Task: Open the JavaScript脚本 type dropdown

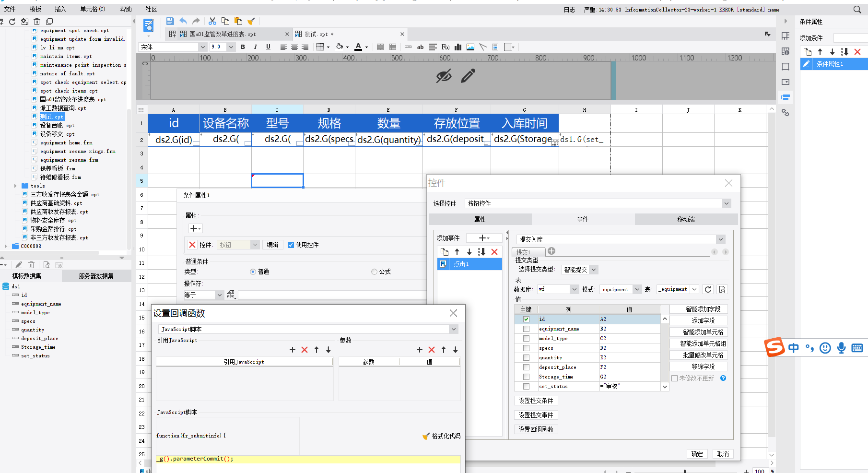Action: click(x=453, y=329)
